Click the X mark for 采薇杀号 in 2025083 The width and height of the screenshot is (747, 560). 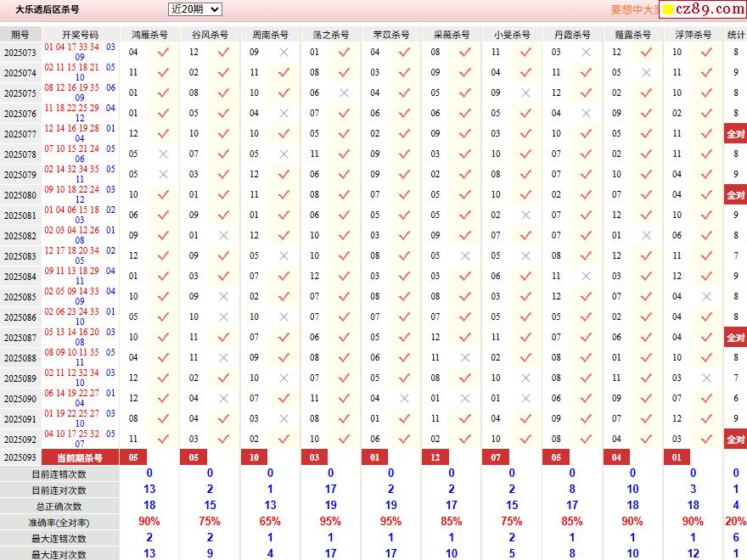(465, 256)
